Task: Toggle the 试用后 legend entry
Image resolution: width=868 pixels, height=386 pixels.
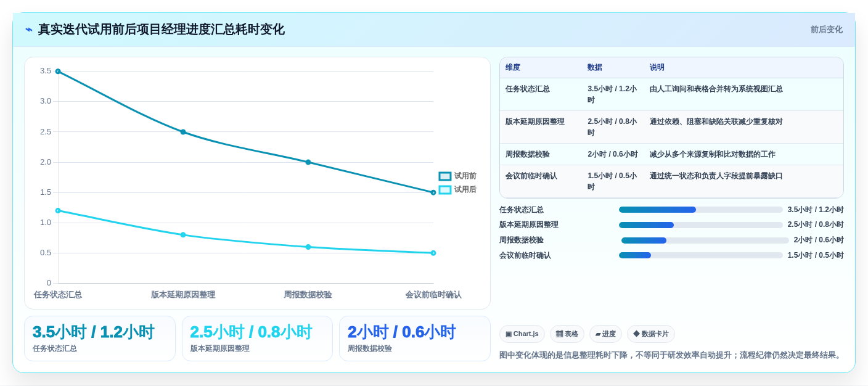Action: (x=457, y=190)
